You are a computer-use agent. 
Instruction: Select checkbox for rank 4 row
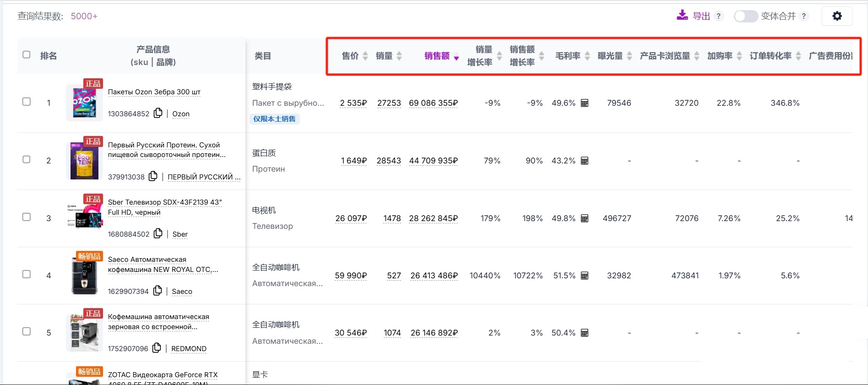[27, 274]
